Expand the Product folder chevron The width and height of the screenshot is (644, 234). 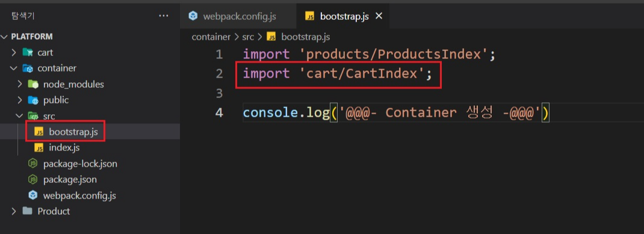(x=14, y=211)
